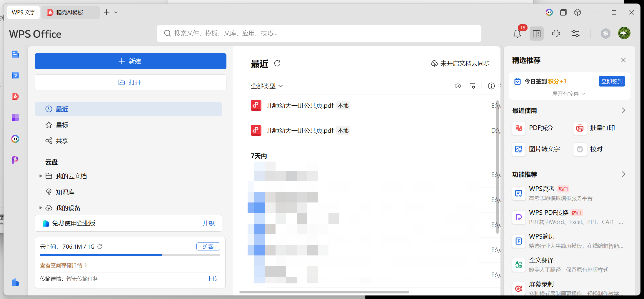Screen dimensions: 644x299
Task: Open the WPS Writer documents sidebar icon
Action: pos(15,54)
